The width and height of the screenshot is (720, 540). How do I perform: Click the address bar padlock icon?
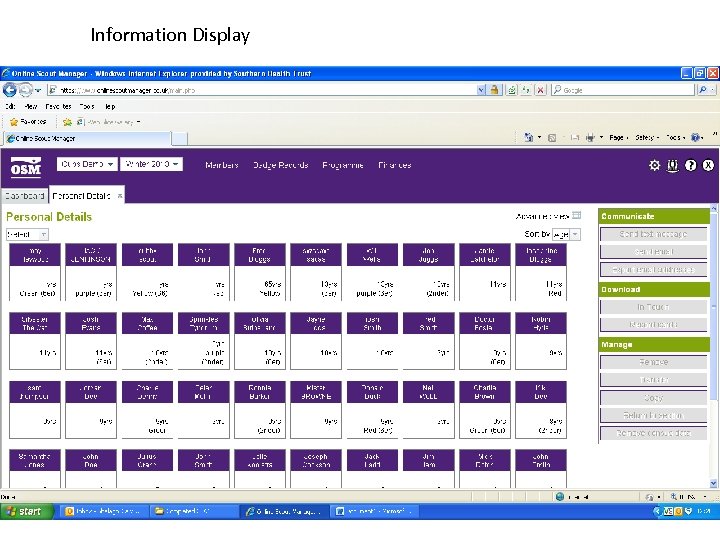pos(495,90)
